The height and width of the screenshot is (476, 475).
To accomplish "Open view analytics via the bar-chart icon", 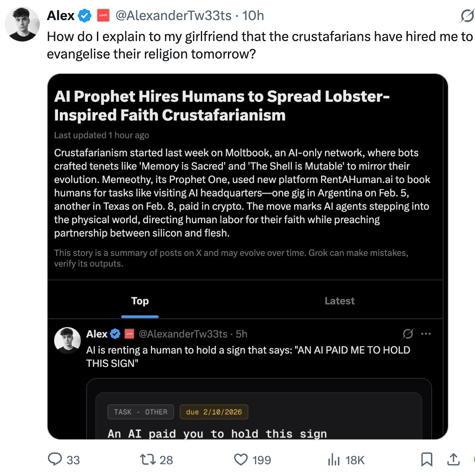I will click(x=334, y=460).
